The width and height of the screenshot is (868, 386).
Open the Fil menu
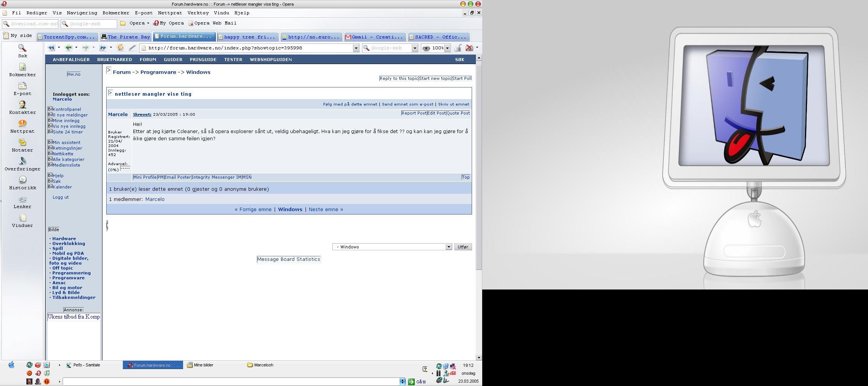coord(17,13)
